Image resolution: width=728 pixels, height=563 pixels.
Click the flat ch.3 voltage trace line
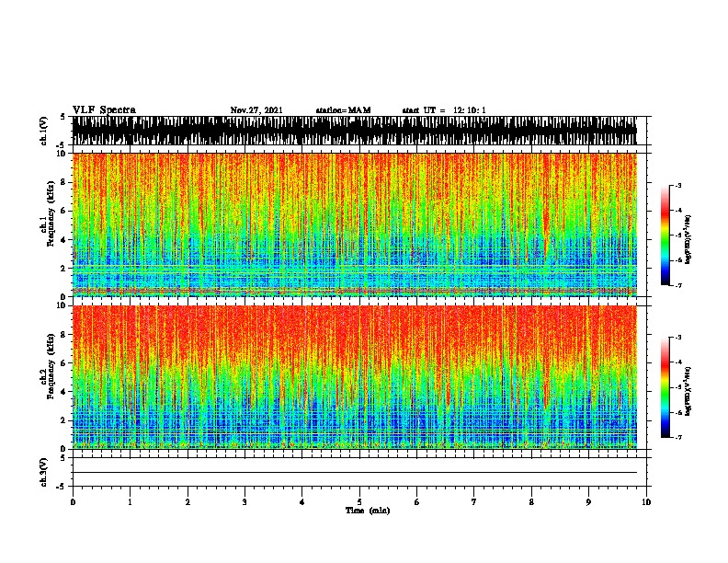355,473
